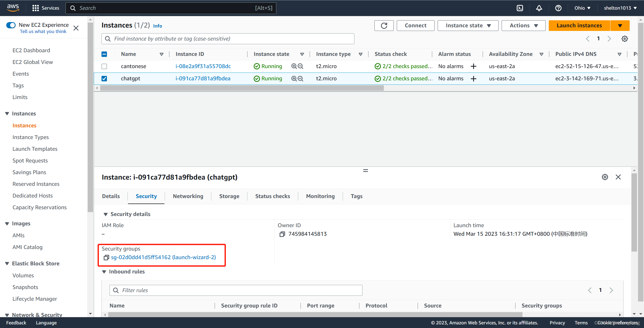Switch to the Networking tab
Image resolution: width=644 pixels, height=328 pixels.
[x=188, y=196]
